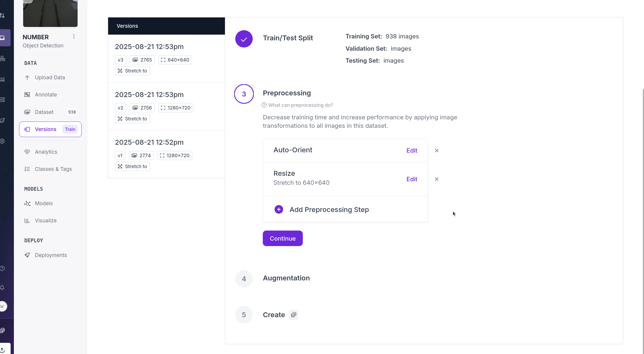Screen dimensions: 644x354
Task: Click the Models network icon
Action: click(27, 204)
